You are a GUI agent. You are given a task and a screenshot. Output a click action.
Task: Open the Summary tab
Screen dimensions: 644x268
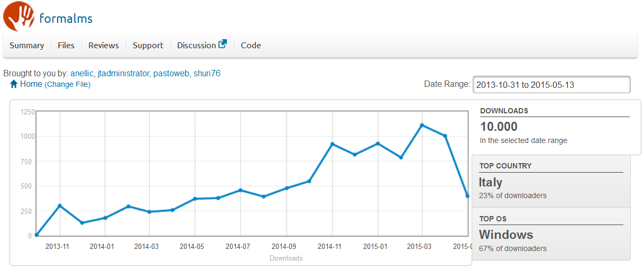point(26,46)
